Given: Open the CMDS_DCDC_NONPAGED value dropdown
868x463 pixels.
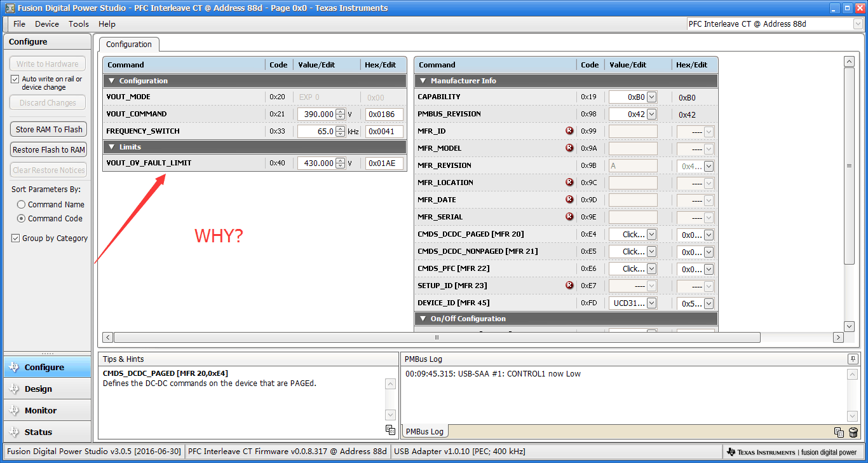Looking at the screenshot, I should (651, 252).
